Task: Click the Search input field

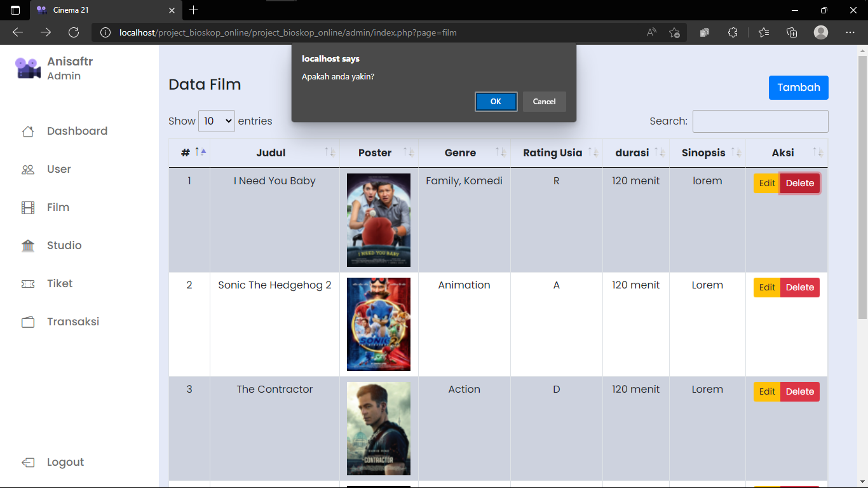Action: 760,121
